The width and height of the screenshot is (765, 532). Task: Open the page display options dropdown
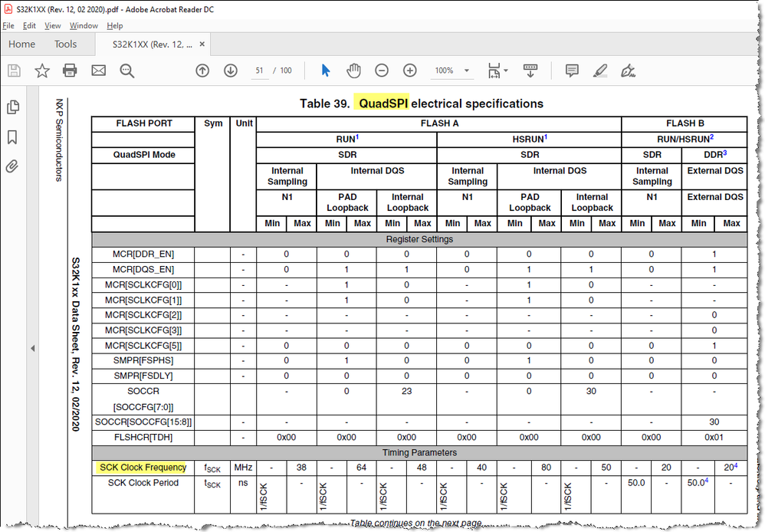[497, 70]
